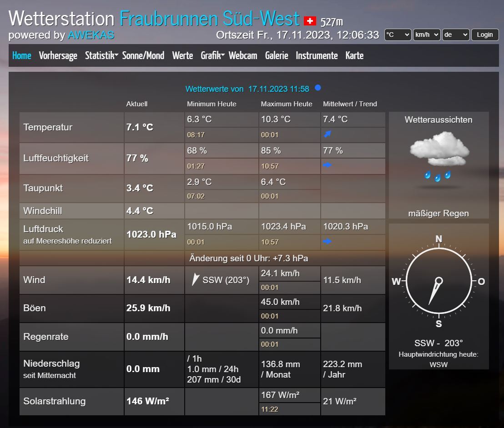Expand the Grafik menu
The height and width of the screenshot is (428, 504).
[212, 55]
